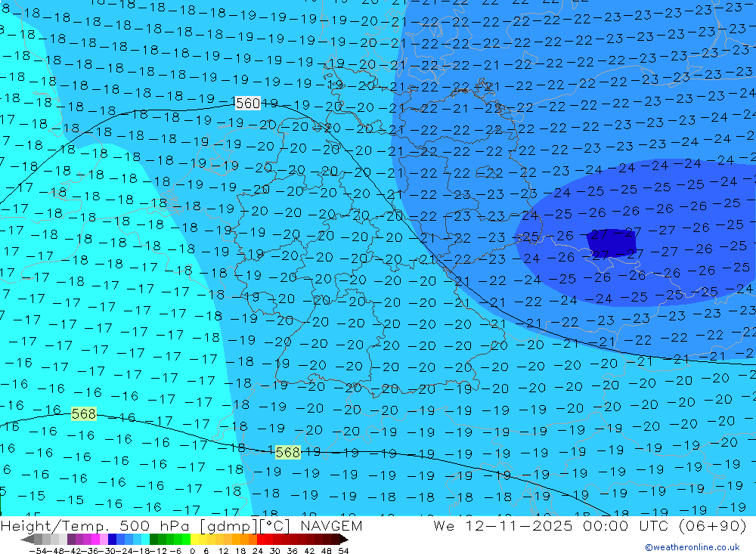
Task: Click the green 568 label near the left edge
Action: click(84, 413)
